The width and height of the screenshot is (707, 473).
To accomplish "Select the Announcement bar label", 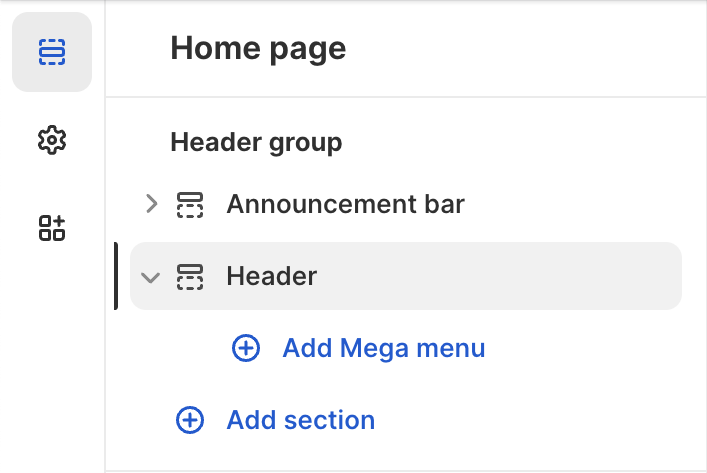I will click(x=345, y=204).
